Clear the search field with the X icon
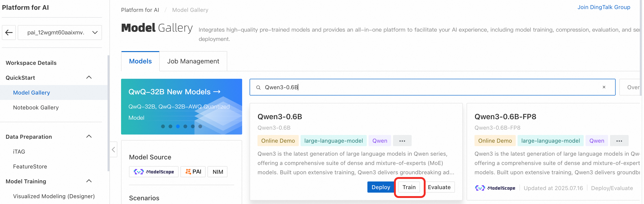 604,87
